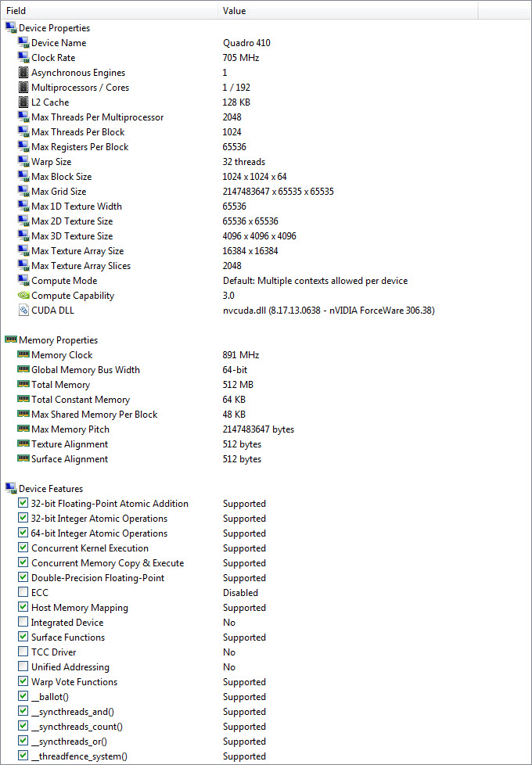Toggle the __syncthreads_and() checkbox
Image resolution: width=532 pixels, height=765 pixels.
coord(23,711)
